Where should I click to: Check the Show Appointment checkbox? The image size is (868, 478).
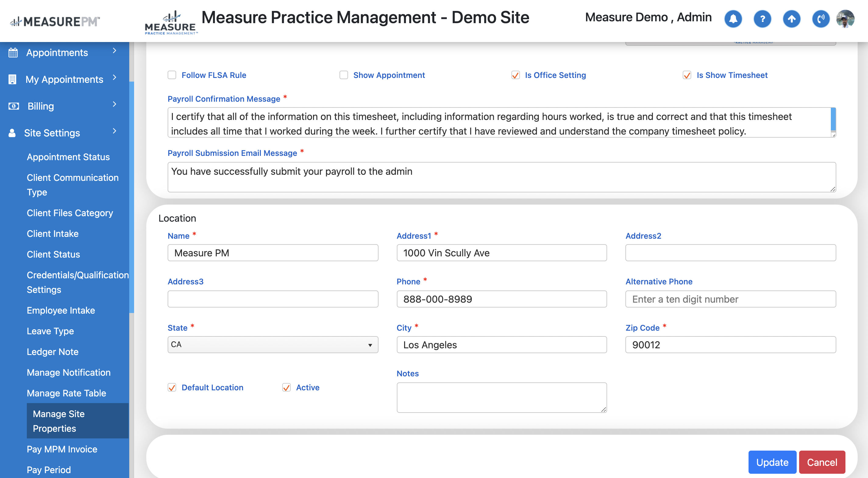(x=343, y=75)
